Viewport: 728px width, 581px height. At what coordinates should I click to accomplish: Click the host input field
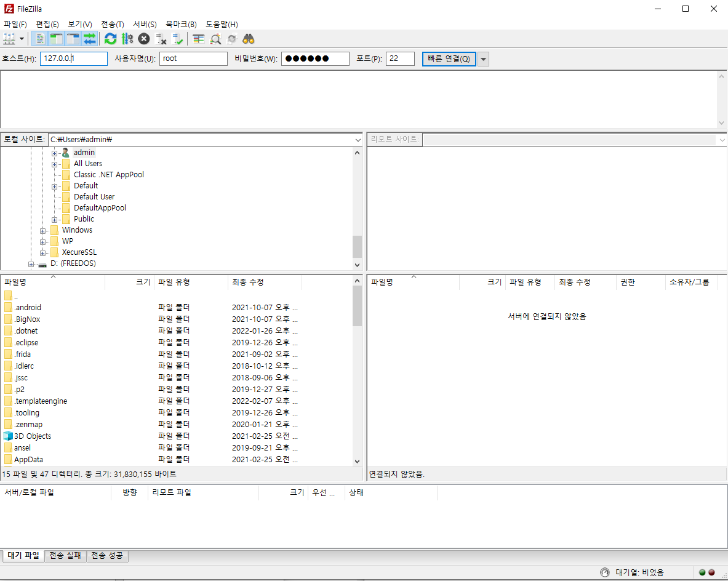74,58
